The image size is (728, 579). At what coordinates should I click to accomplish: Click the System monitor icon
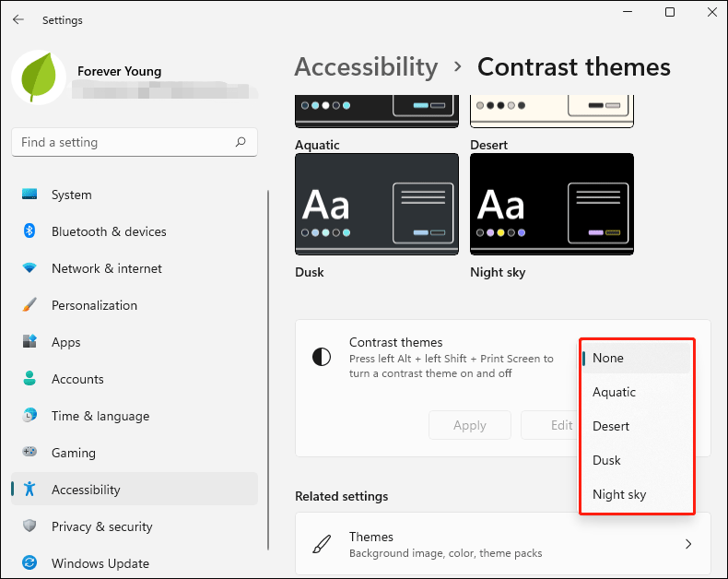click(x=29, y=195)
